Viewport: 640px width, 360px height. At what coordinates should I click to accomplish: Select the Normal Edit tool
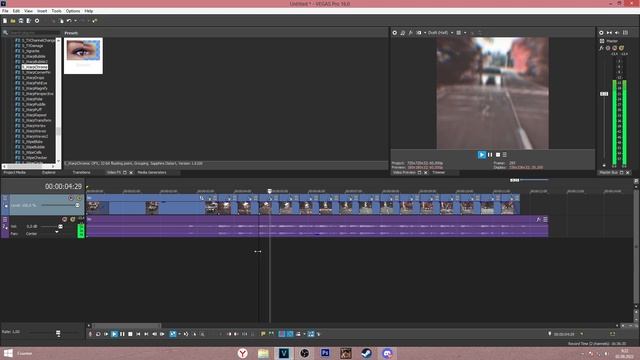(173, 334)
